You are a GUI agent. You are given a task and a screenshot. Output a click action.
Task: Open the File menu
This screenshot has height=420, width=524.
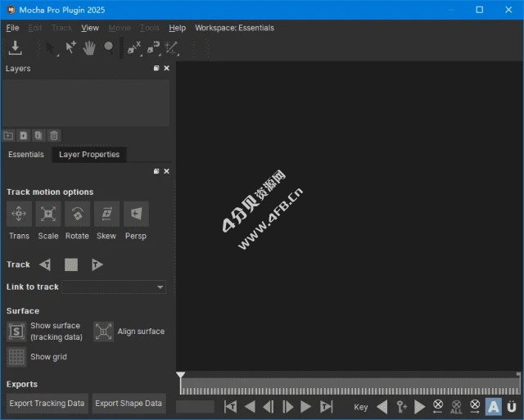pos(12,28)
